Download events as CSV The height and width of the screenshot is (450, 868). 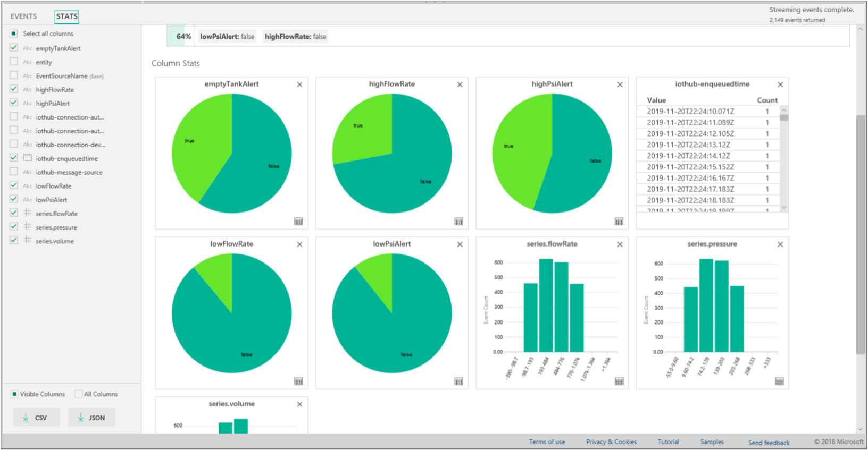37,418
